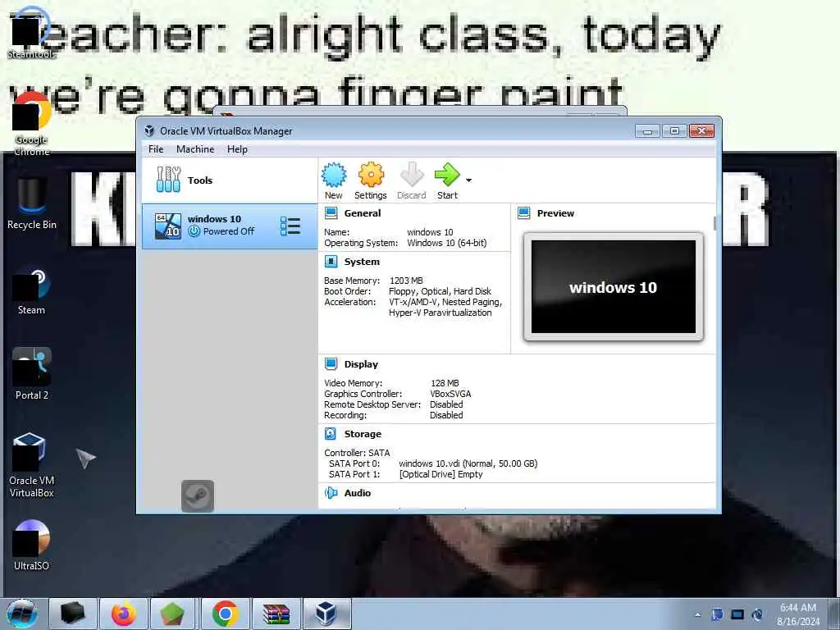The image size is (840, 630).
Task: Switch to VirtualBox taskbar button
Action: (326, 614)
